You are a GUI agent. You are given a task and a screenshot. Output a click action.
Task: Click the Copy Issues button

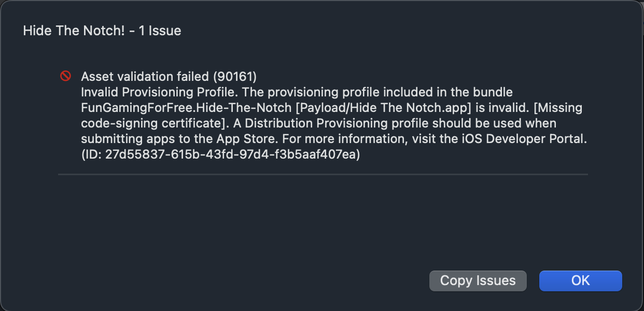point(478,281)
